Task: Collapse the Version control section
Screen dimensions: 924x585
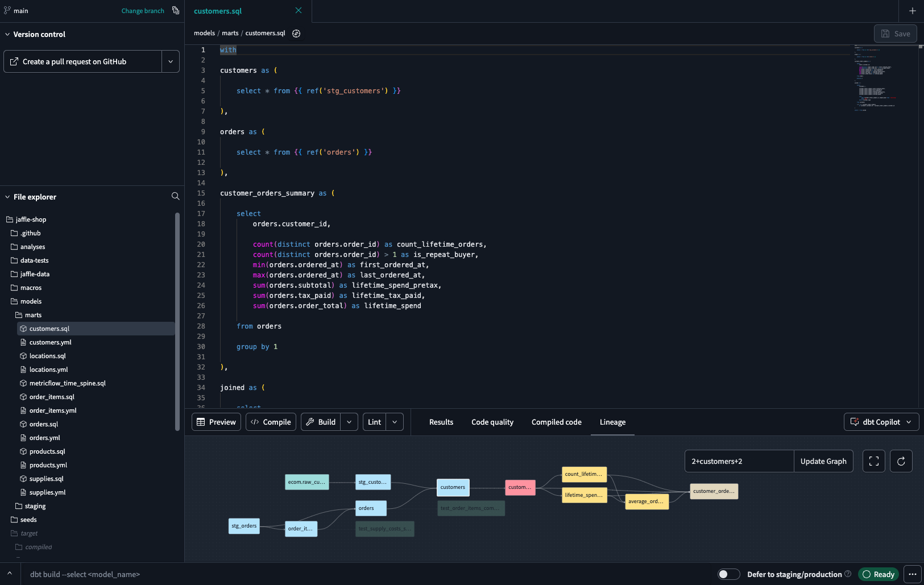Action: tap(7, 34)
